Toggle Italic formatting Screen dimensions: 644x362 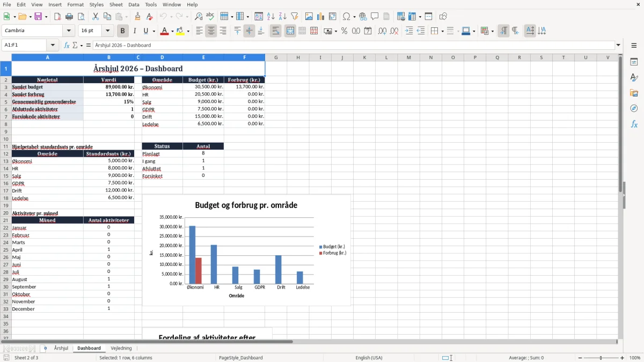point(134,31)
